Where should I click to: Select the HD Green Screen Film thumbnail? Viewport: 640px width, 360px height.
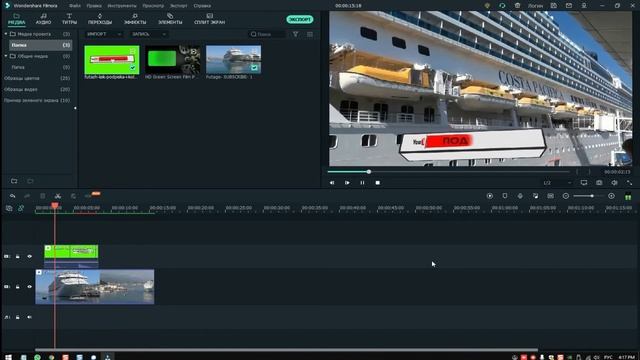click(173, 60)
